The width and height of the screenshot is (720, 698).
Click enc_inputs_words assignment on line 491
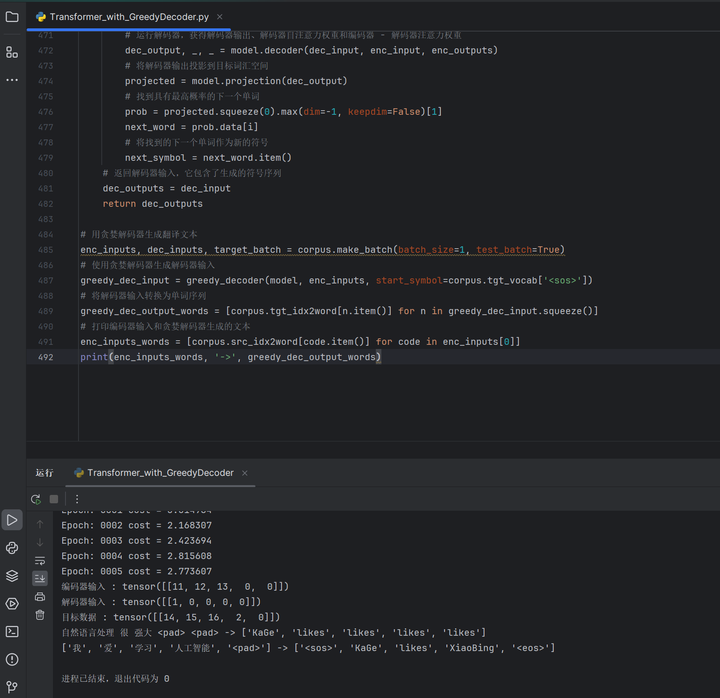pyautogui.click(x=300, y=342)
